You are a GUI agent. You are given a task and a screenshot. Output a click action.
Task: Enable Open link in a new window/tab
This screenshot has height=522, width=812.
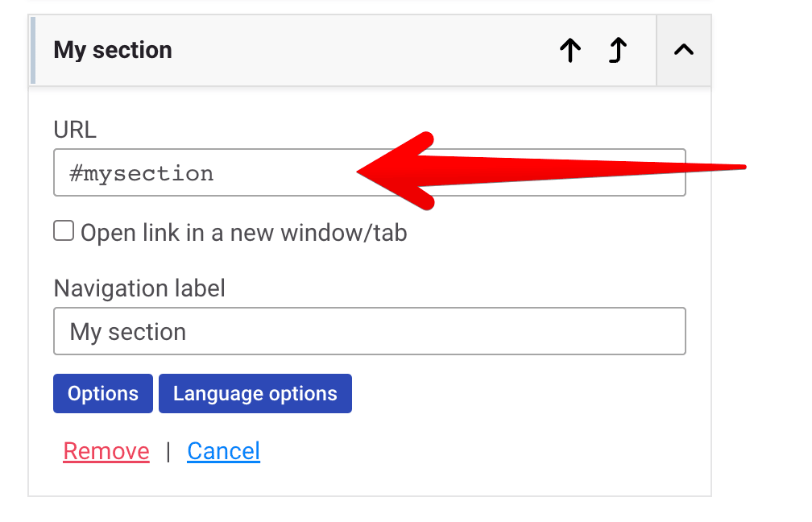[x=64, y=231]
